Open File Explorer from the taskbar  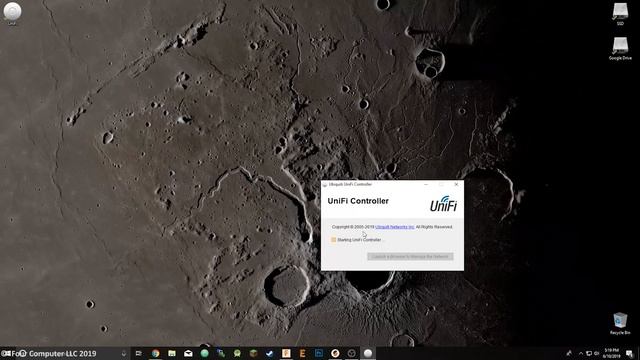172,353
